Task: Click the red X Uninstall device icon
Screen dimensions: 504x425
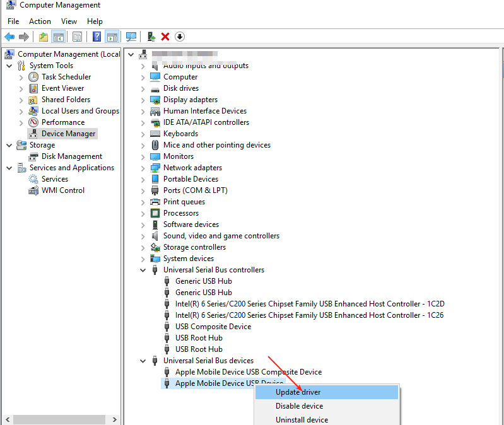Action: pos(165,37)
